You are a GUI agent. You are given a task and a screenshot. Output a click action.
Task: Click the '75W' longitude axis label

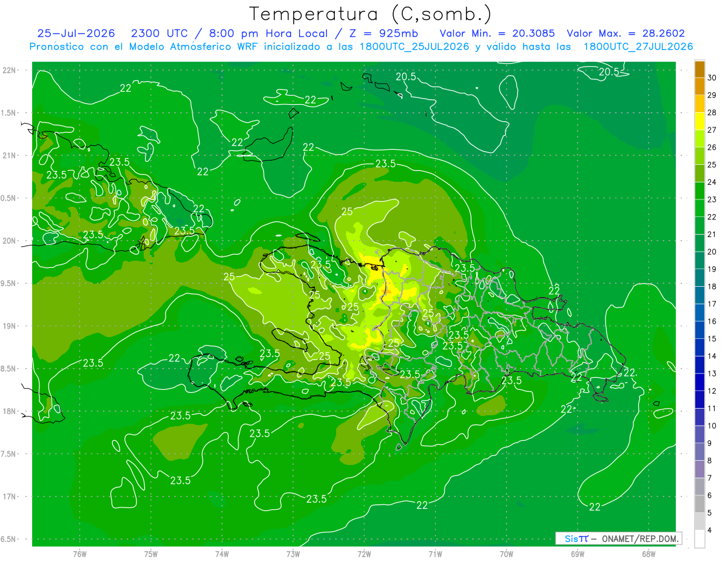point(150,554)
